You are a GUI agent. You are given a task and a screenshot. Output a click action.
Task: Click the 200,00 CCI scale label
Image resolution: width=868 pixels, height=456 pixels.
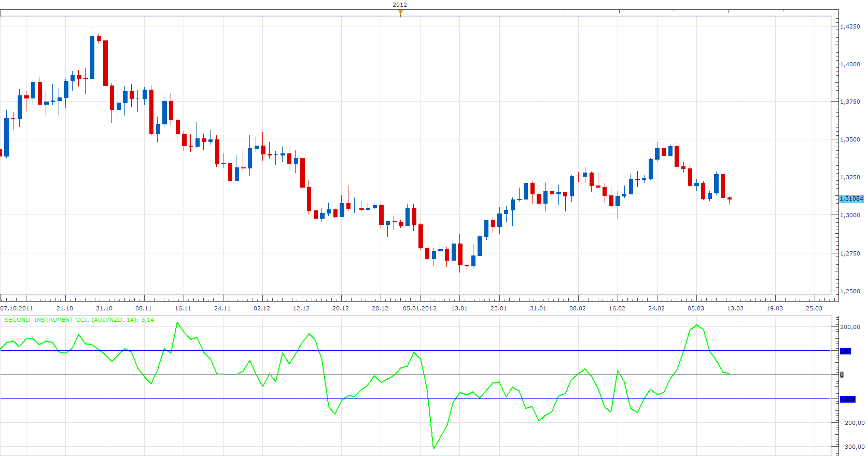tap(850, 327)
